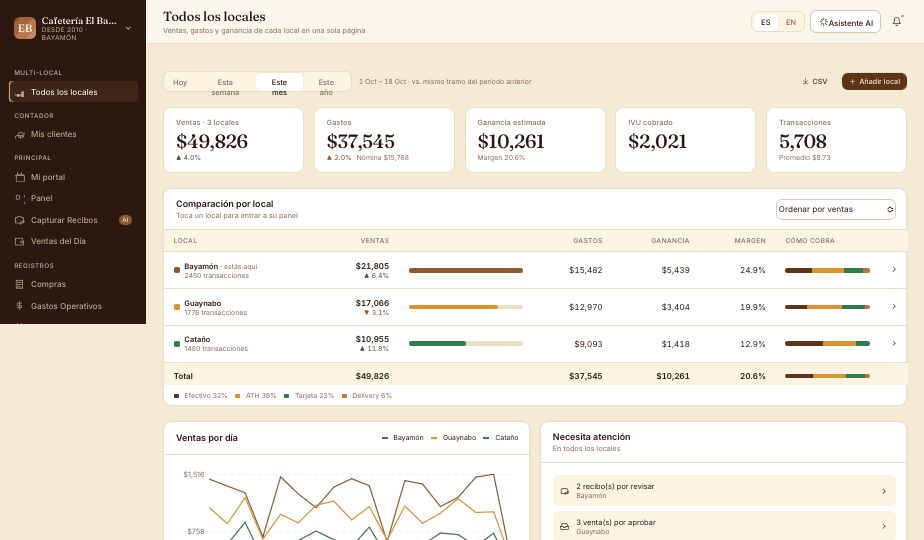Switch language to EN

pos(791,22)
